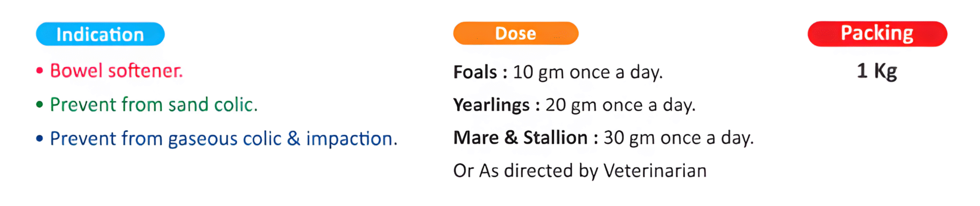Image resolution: width=980 pixels, height=206 pixels.
Task: Select the bold "Mare & Stallion" label
Action: [520, 138]
